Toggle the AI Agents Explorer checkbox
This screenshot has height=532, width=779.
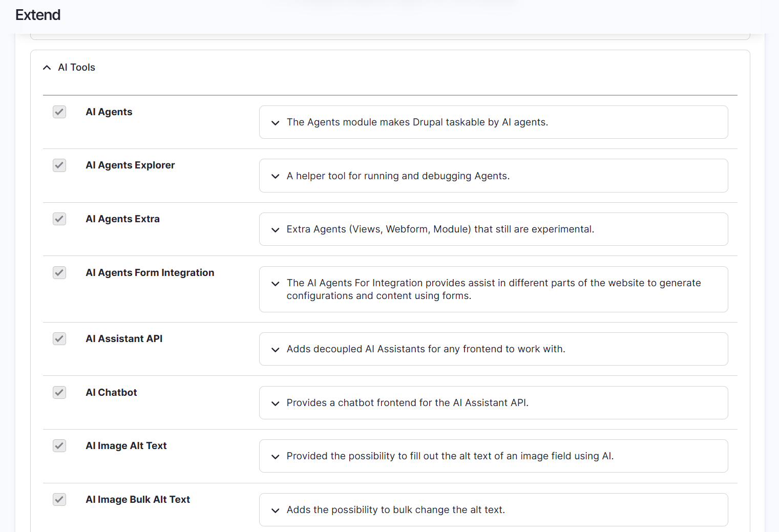[59, 165]
